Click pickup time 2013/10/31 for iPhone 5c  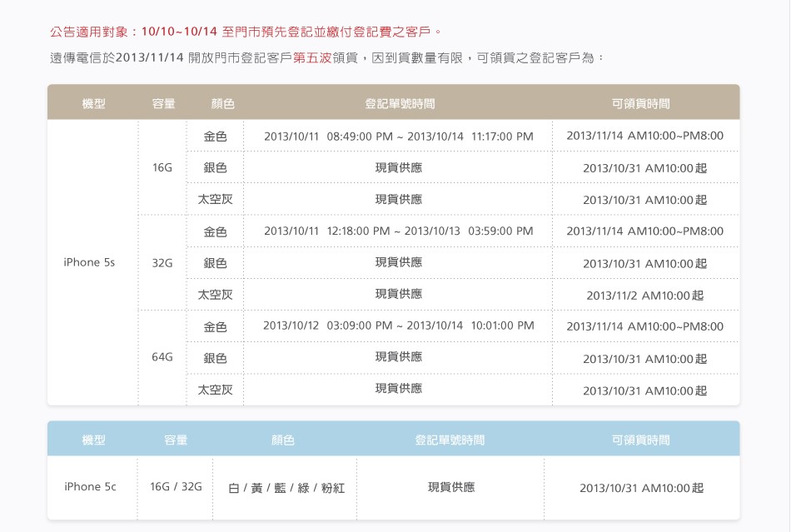pyautogui.click(x=642, y=488)
